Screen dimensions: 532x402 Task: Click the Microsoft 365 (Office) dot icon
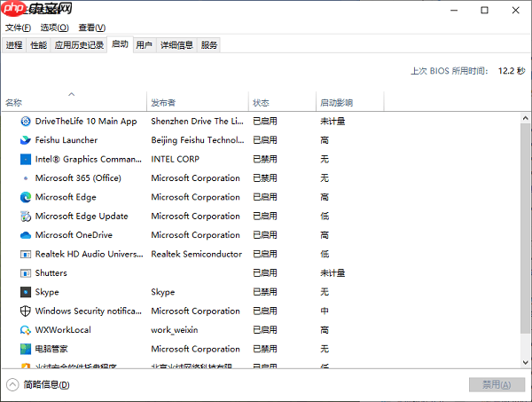[x=26, y=178]
